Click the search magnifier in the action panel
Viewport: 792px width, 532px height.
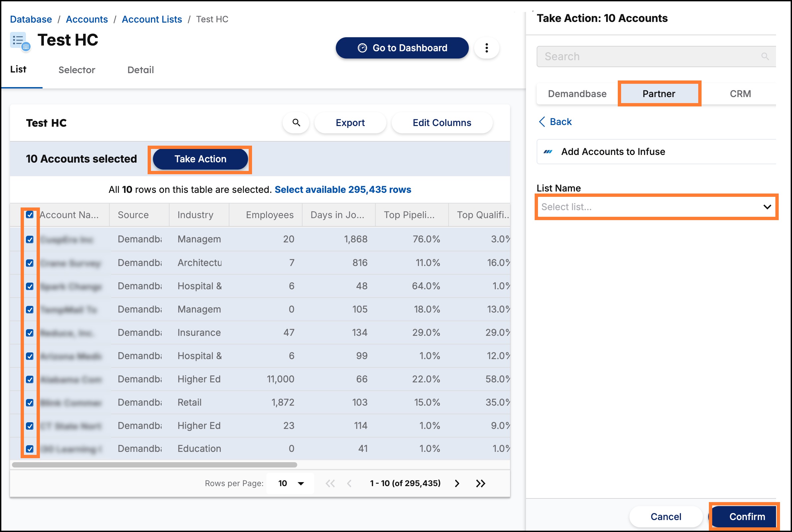coord(765,56)
